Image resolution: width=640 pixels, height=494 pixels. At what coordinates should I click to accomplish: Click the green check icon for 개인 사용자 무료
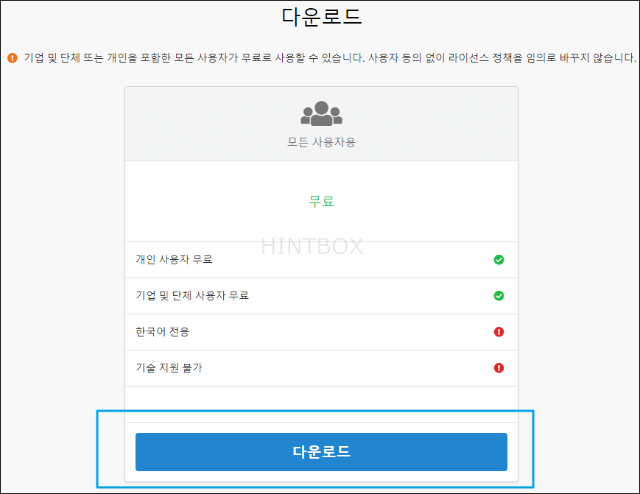[x=499, y=260]
